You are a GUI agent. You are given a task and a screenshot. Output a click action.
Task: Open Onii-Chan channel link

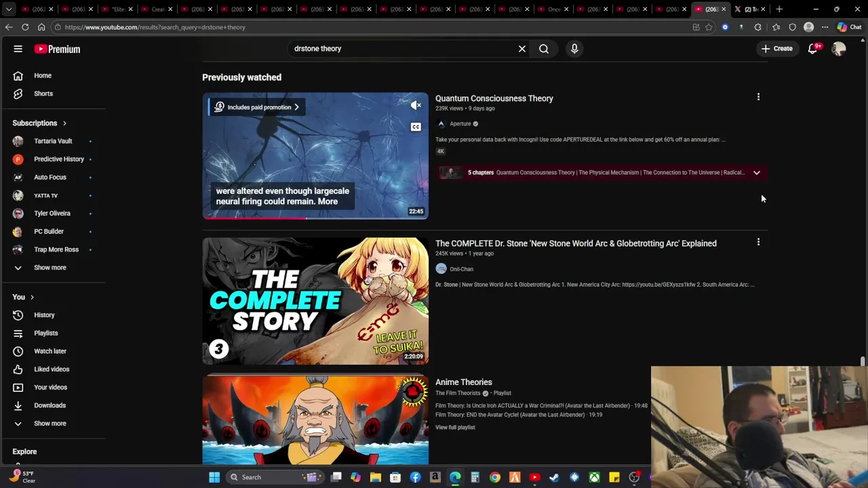point(461,269)
